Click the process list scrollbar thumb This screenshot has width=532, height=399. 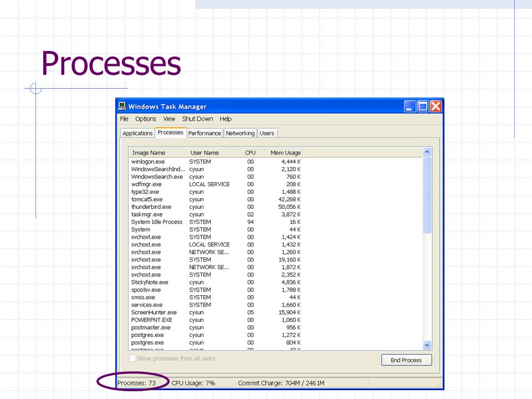(x=427, y=195)
